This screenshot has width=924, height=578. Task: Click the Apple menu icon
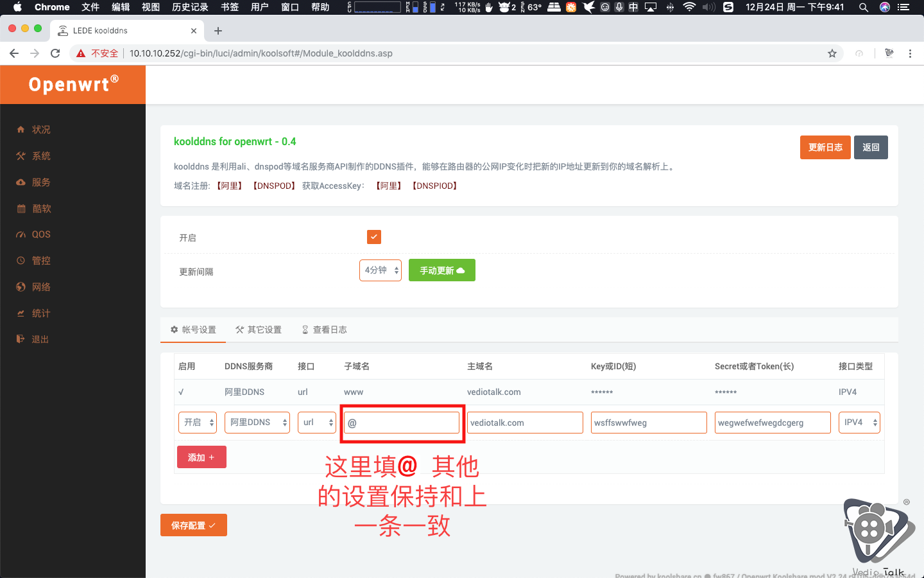17,7
